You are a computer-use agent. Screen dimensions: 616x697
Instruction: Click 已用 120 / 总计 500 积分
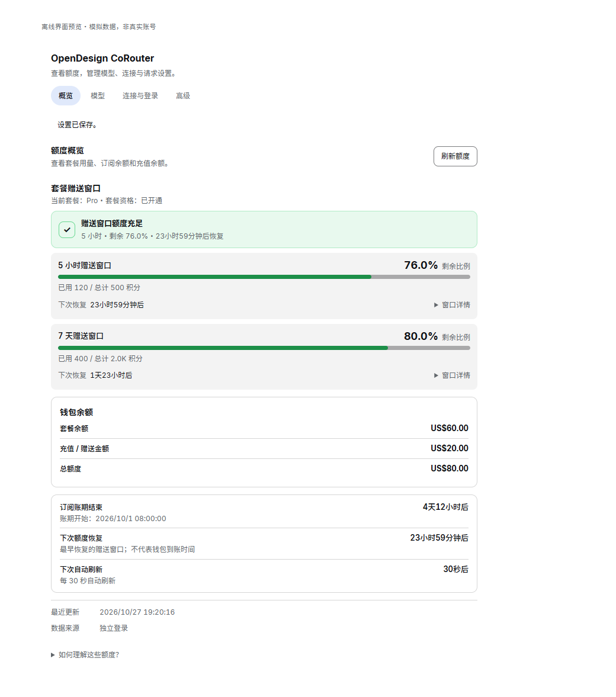coord(99,288)
